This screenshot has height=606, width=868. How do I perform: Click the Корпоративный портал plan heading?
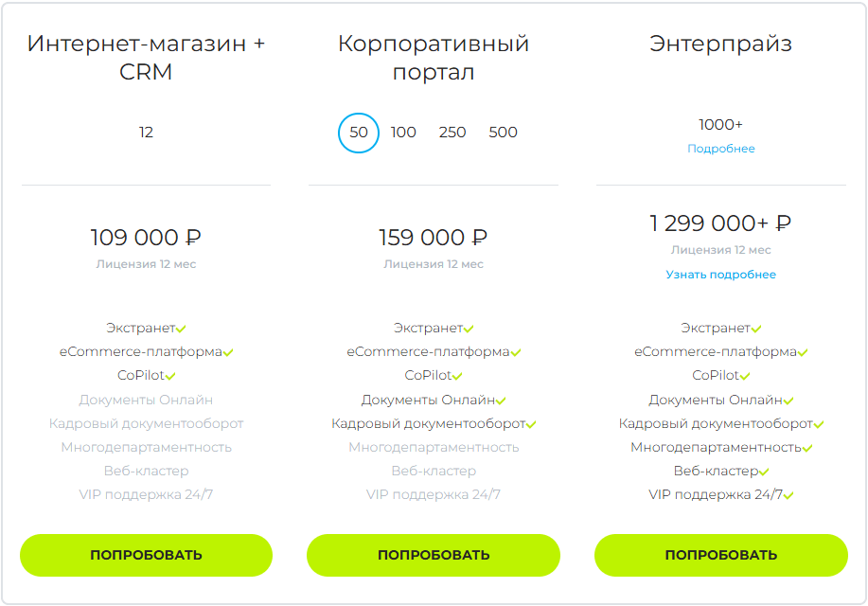[434, 58]
